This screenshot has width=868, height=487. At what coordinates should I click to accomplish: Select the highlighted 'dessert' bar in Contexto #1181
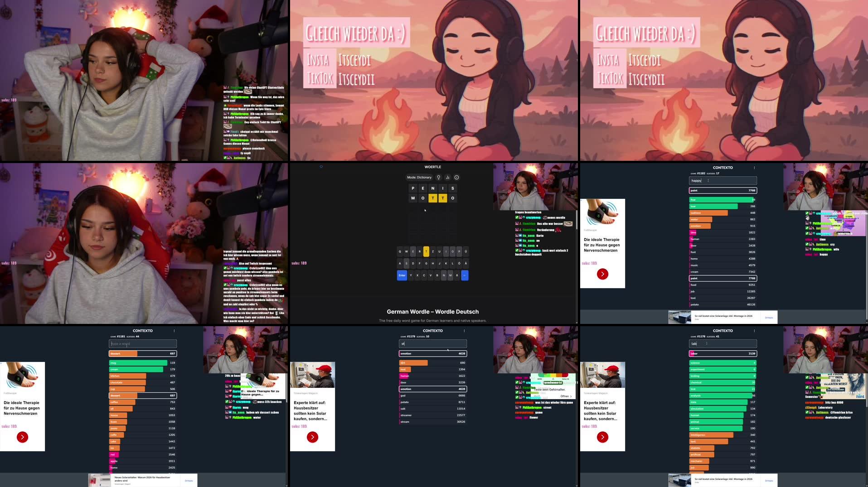point(142,395)
